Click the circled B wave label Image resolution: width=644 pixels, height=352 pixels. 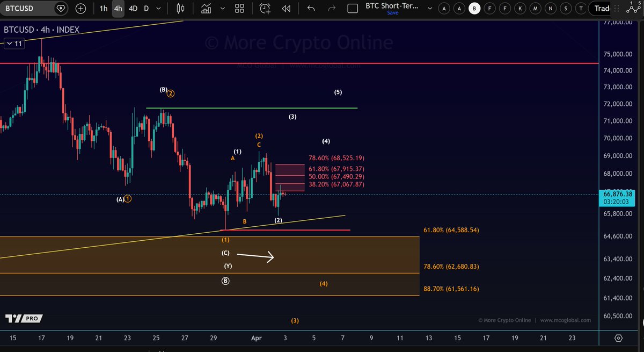click(225, 281)
